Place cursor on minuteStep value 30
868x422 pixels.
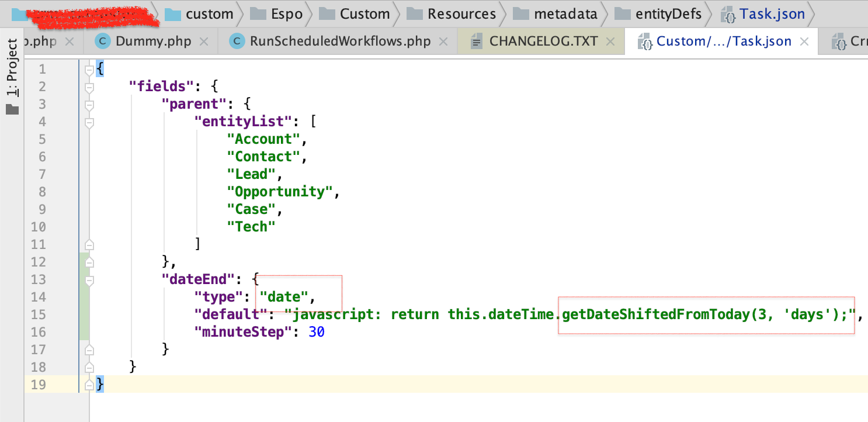pyautogui.click(x=316, y=333)
